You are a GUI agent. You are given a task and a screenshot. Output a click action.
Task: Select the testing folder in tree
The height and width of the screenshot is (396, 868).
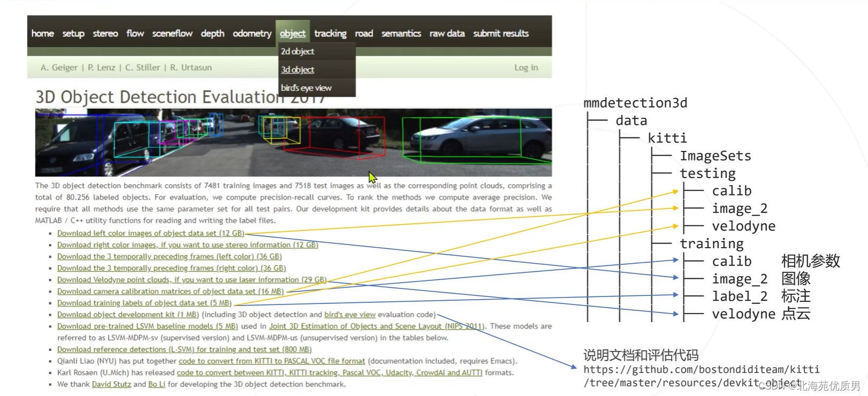point(707,173)
